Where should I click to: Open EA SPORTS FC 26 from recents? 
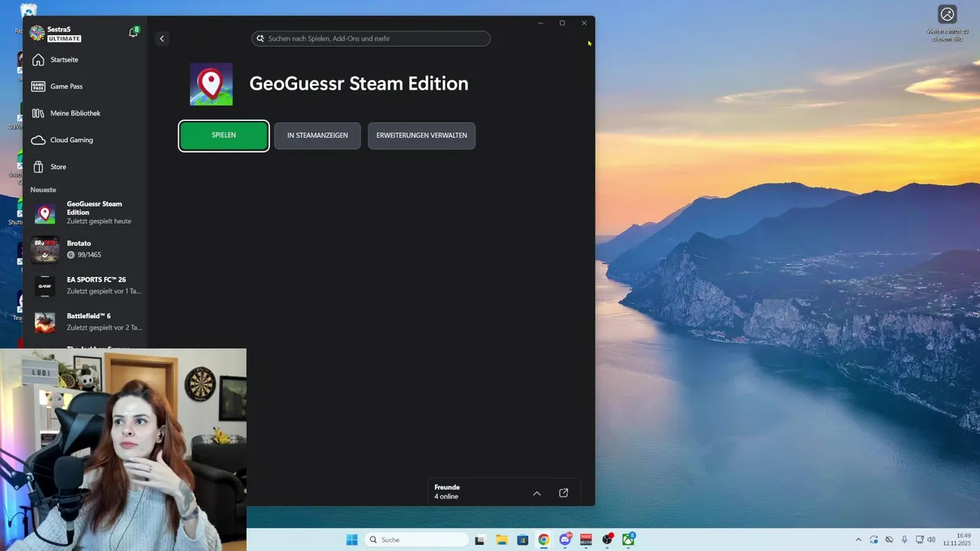(86, 285)
